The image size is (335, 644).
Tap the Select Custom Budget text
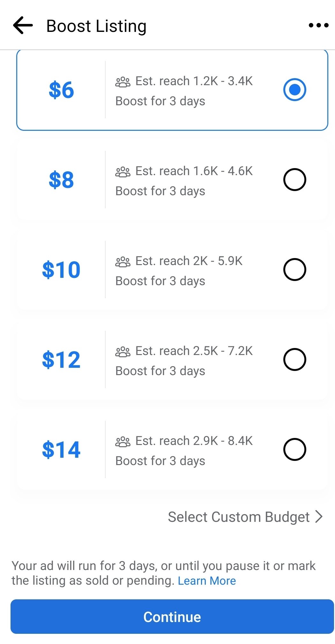(x=239, y=517)
